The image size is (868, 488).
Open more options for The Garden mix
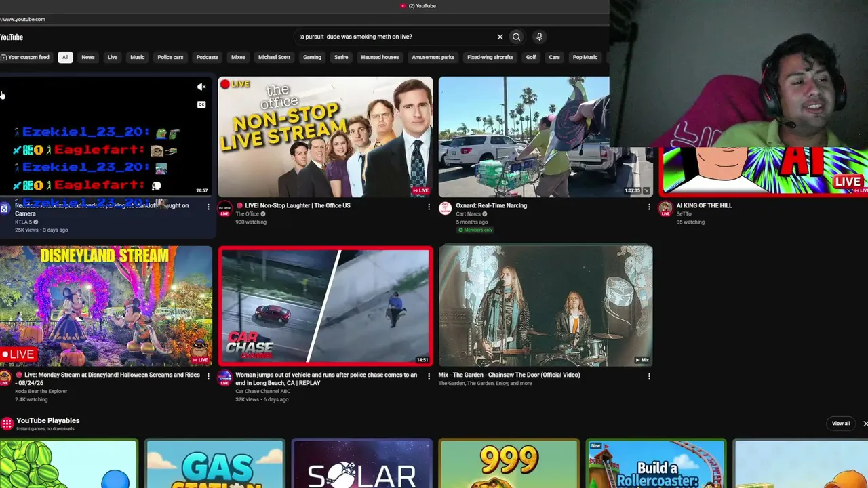click(648, 376)
